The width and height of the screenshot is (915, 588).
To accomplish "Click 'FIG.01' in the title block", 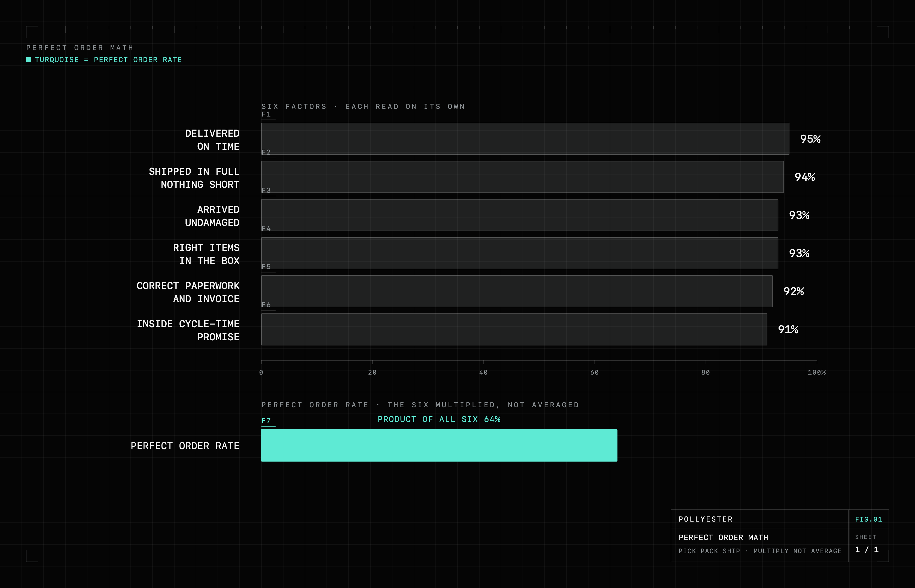I will coord(869,519).
